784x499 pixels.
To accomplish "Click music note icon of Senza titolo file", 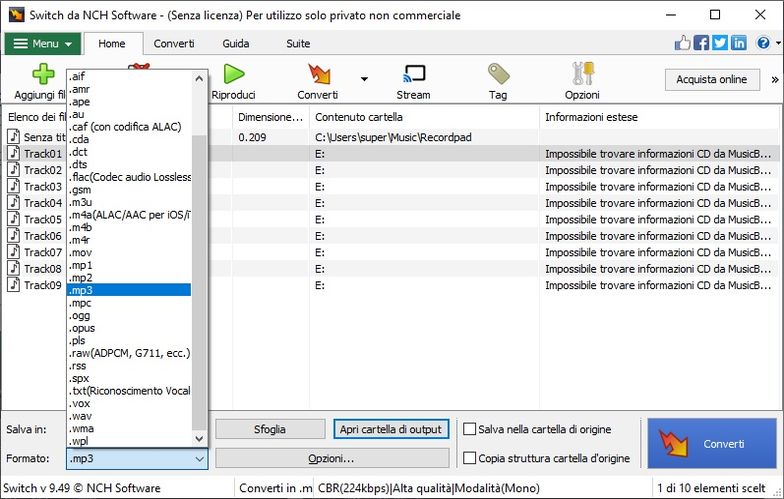I will pos(14,136).
